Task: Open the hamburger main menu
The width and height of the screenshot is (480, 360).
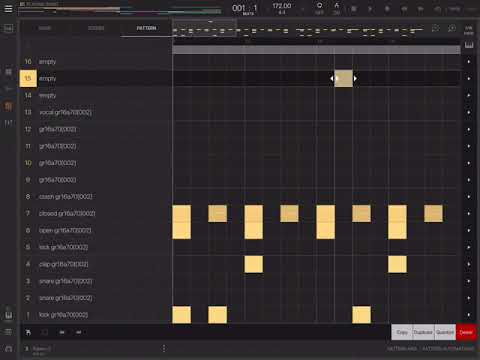Action: point(8,8)
